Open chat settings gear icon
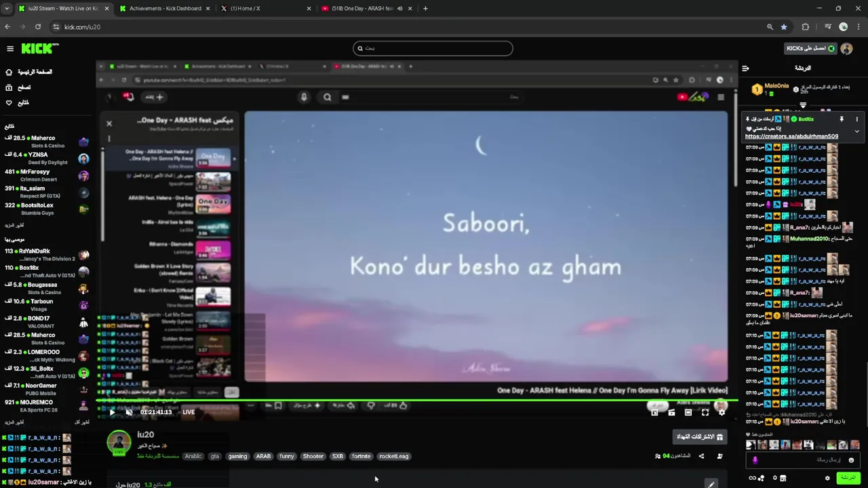 827,478
